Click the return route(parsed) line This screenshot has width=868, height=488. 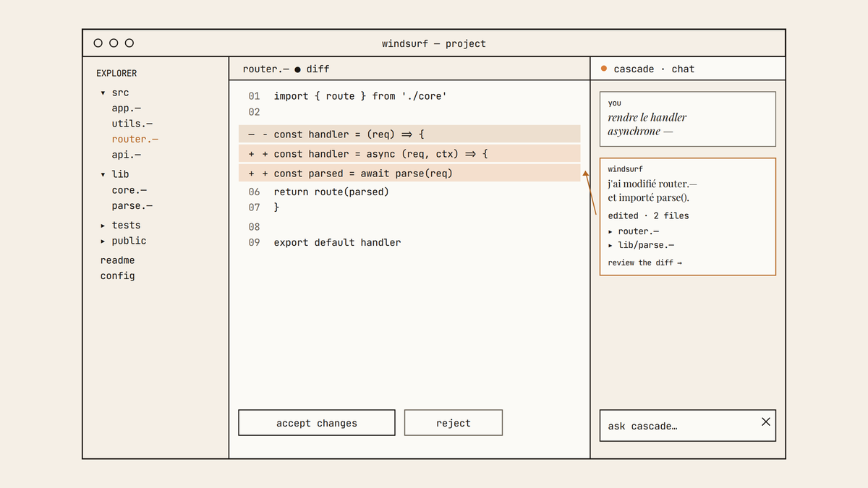331,192
